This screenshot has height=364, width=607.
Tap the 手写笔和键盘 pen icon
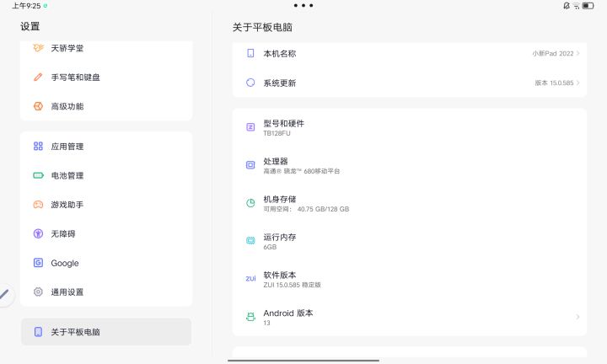(x=38, y=77)
